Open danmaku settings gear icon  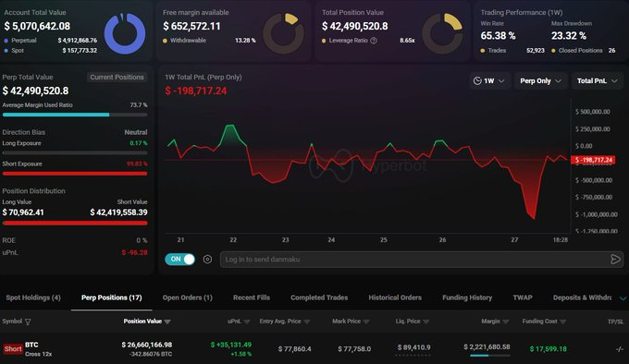[207, 259]
